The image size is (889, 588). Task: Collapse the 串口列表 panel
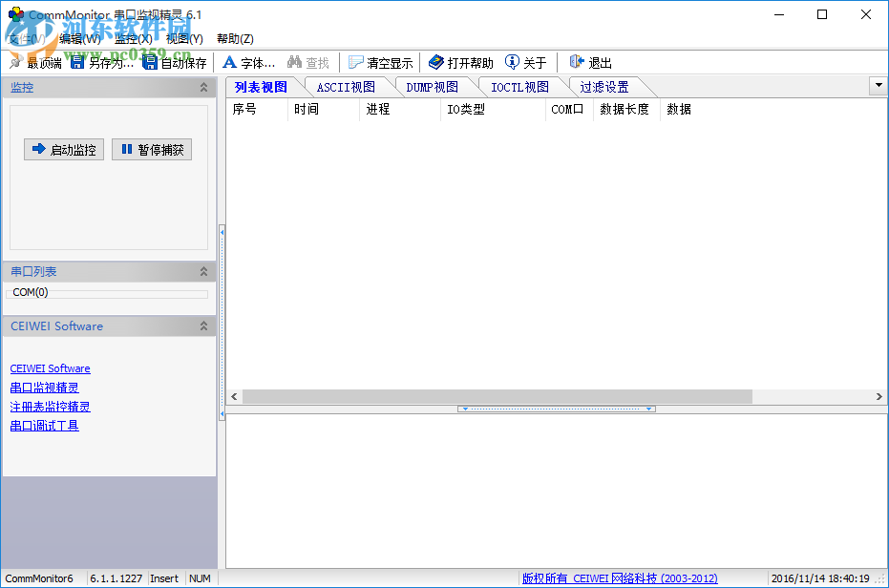(203, 271)
